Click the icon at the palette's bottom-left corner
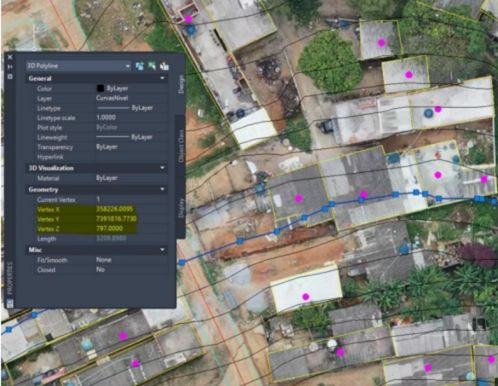498x386 pixels. click(x=10, y=303)
